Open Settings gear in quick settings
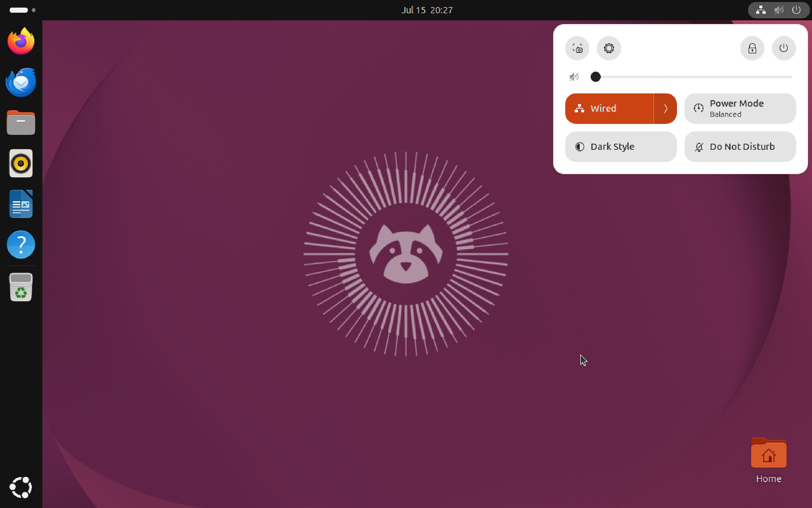 (609, 48)
